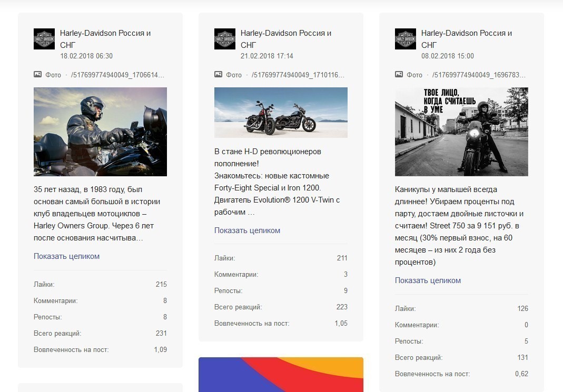Click photo icon beside /517699774940049_1696783 link
The height and width of the screenshot is (392, 563).
pyautogui.click(x=399, y=75)
